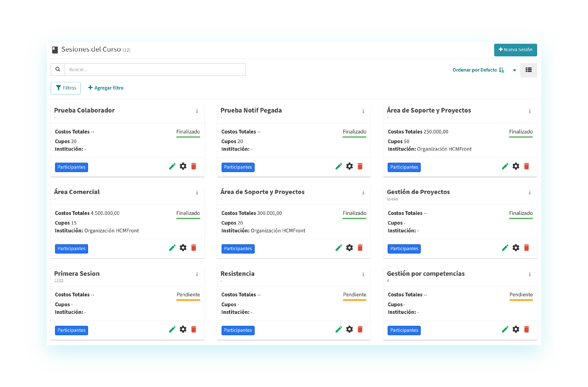Image resolution: width=588 pixels, height=387 pixels.
Task: Delete the session costing 250.000,00
Action: [x=527, y=166]
